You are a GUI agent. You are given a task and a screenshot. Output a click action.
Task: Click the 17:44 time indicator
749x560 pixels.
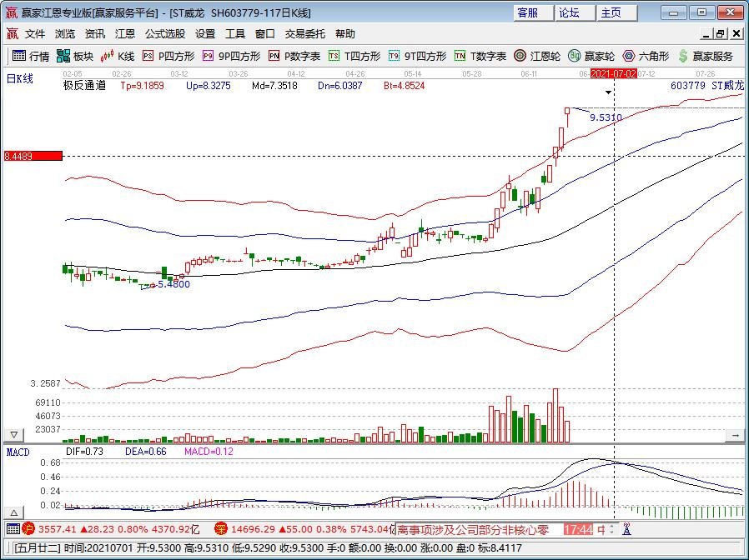pyautogui.click(x=578, y=529)
